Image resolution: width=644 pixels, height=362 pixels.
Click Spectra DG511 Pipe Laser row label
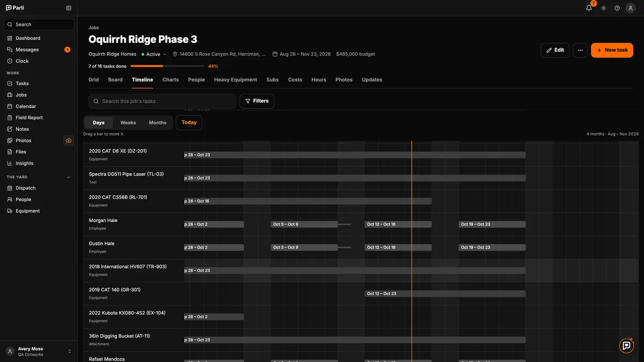pyautogui.click(x=126, y=174)
